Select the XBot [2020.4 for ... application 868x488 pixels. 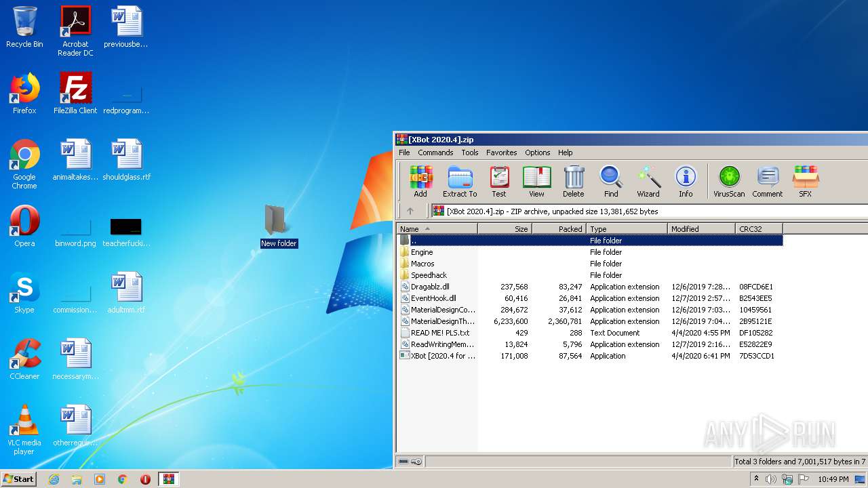pyautogui.click(x=590, y=356)
